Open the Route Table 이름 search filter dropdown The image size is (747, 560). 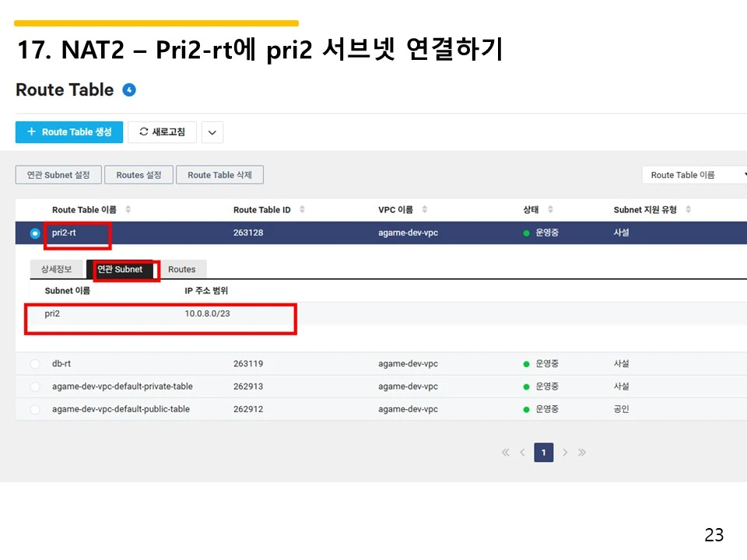pos(693,174)
